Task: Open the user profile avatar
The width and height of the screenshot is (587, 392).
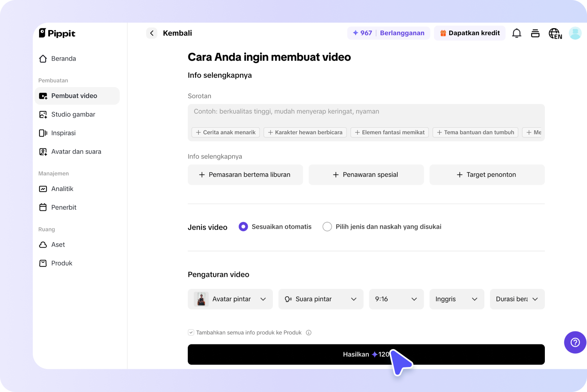Action: tap(575, 33)
